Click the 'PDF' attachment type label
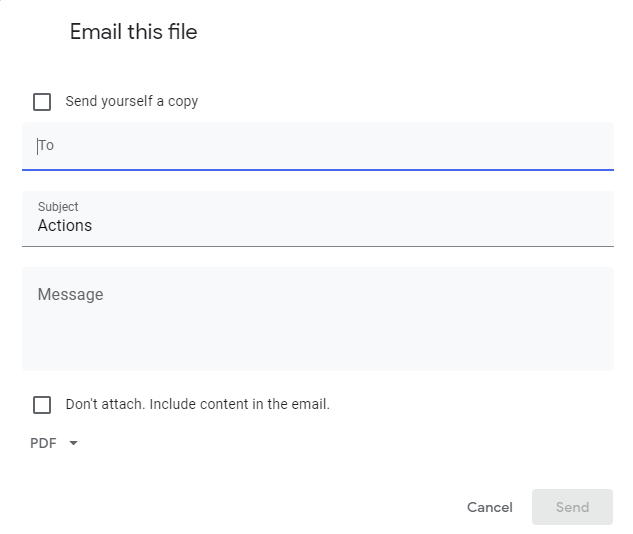 [43, 443]
